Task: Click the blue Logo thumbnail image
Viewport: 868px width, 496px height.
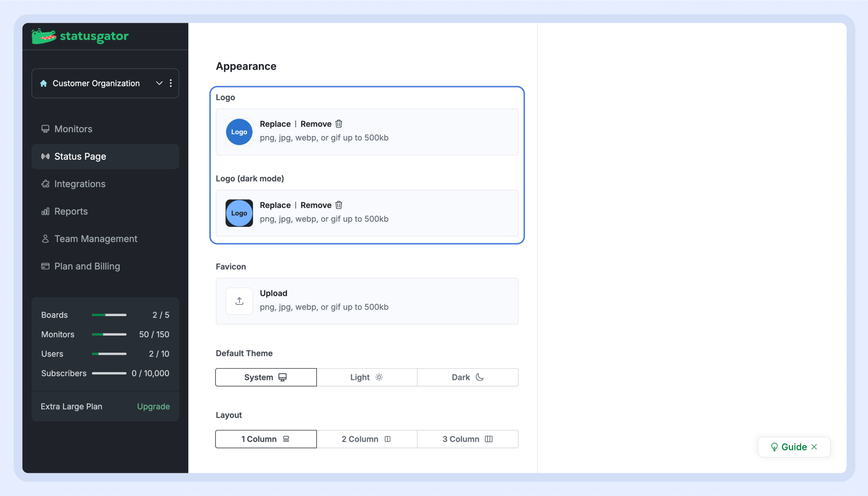Action: coord(239,132)
